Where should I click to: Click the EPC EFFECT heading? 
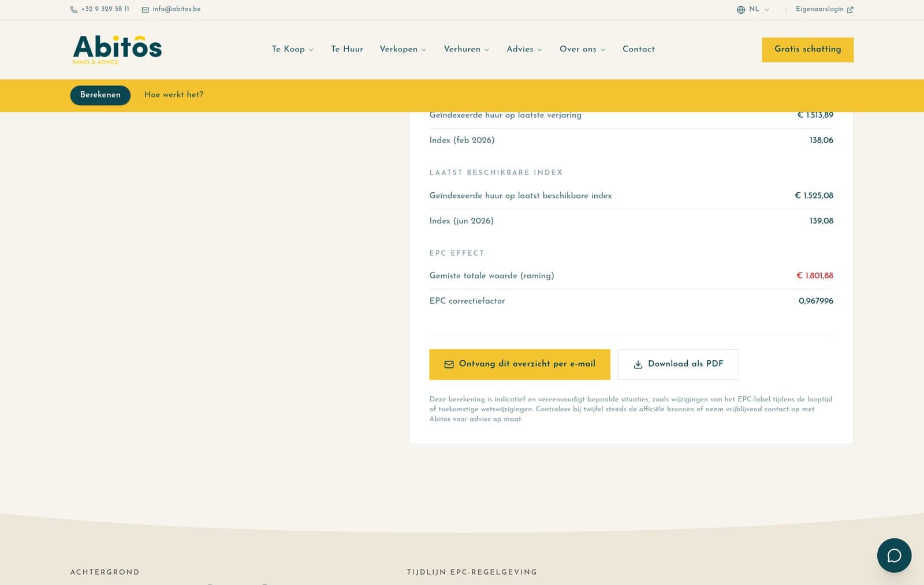(x=457, y=254)
